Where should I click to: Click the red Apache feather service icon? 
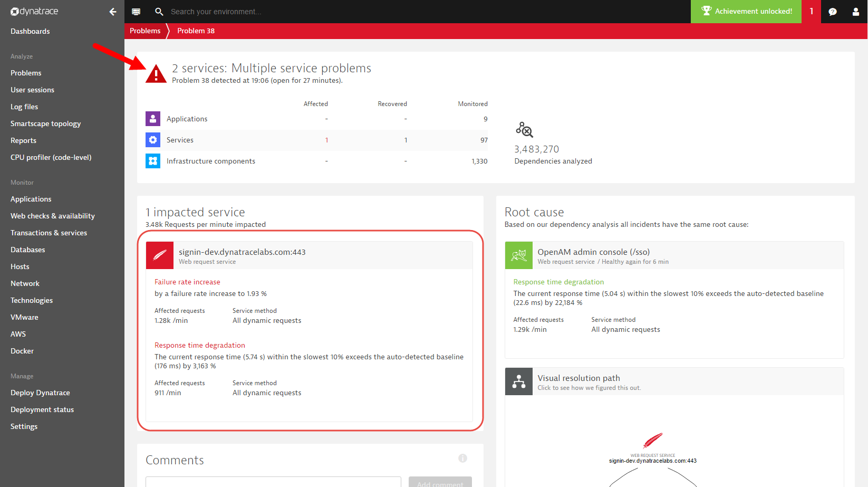(x=160, y=255)
